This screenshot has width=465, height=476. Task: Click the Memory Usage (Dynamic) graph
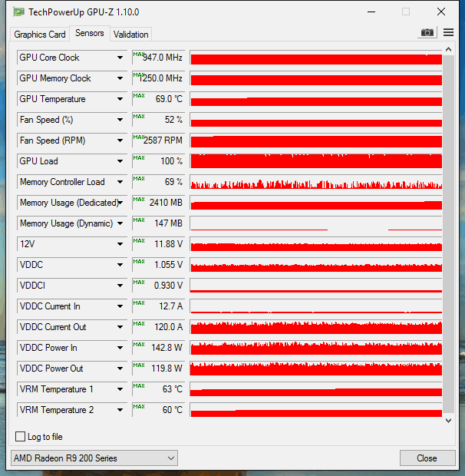click(316, 223)
